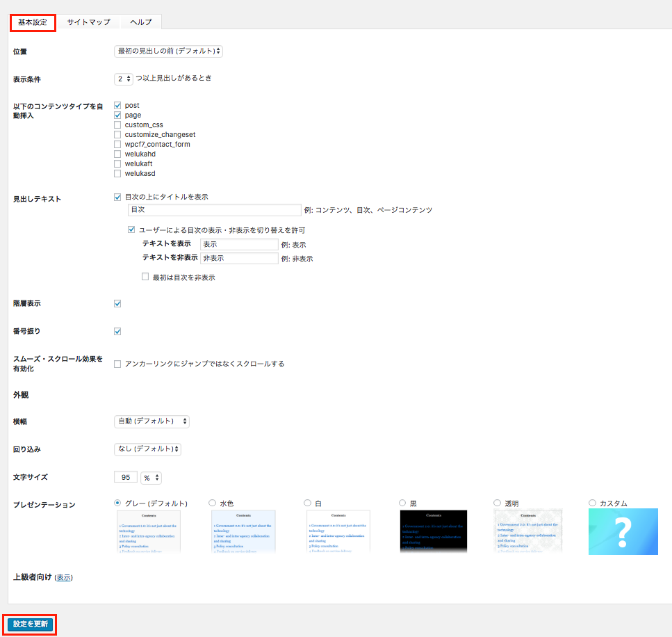Image resolution: width=672 pixels, height=637 pixels.
Task: Open the 回り込み dropdown
Action: [x=147, y=449]
